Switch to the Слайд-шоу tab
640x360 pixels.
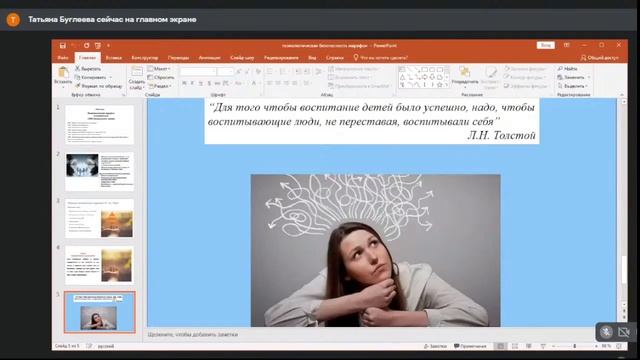(242, 58)
